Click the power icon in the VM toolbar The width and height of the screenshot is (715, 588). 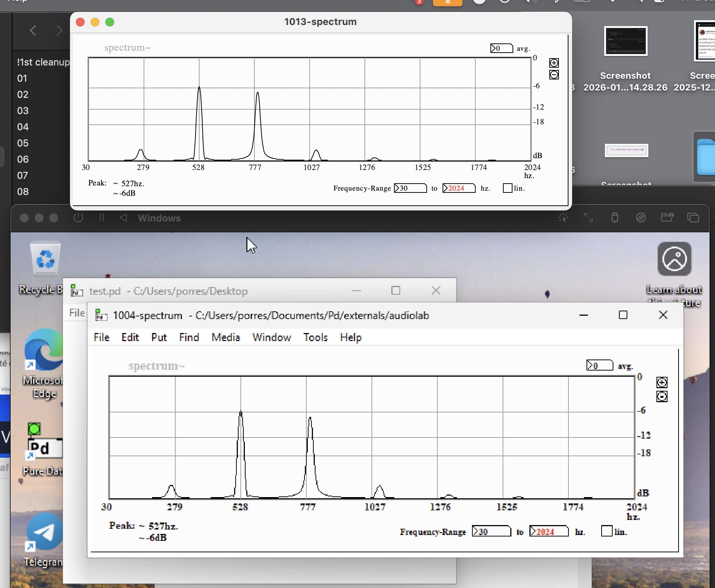[x=78, y=217]
